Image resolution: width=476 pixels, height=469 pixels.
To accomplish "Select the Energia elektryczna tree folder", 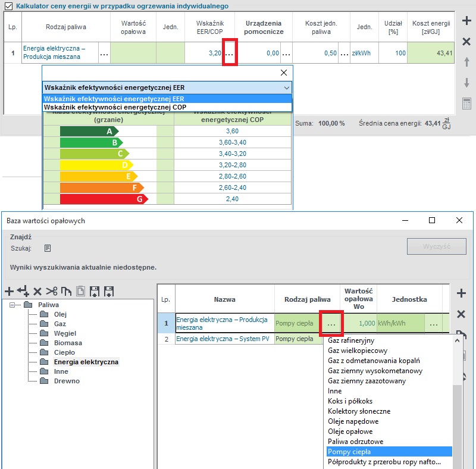I will [79, 362].
